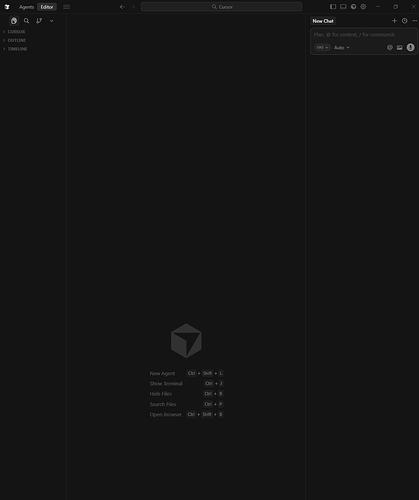Attach an image with picture icon
The width and height of the screenshot is (419, 500).
(400, 48)
